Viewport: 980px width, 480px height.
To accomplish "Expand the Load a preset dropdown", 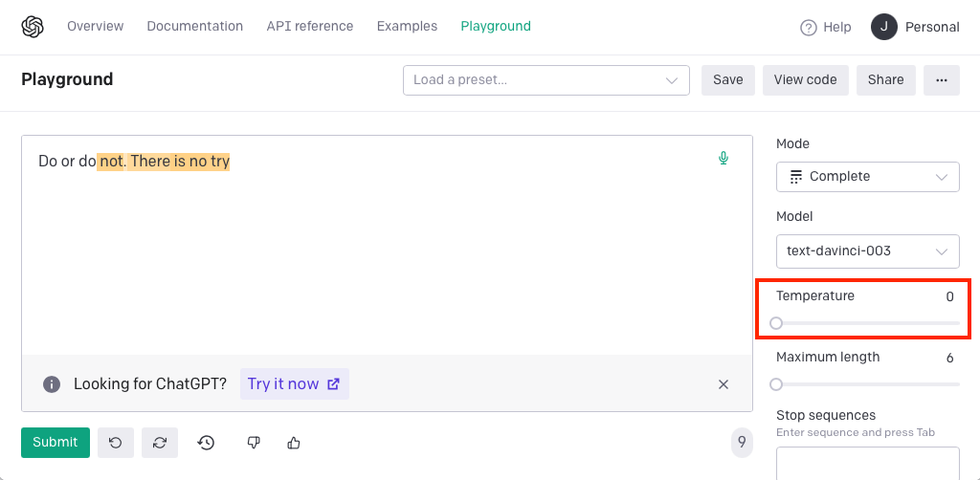I will click(546, 80).
